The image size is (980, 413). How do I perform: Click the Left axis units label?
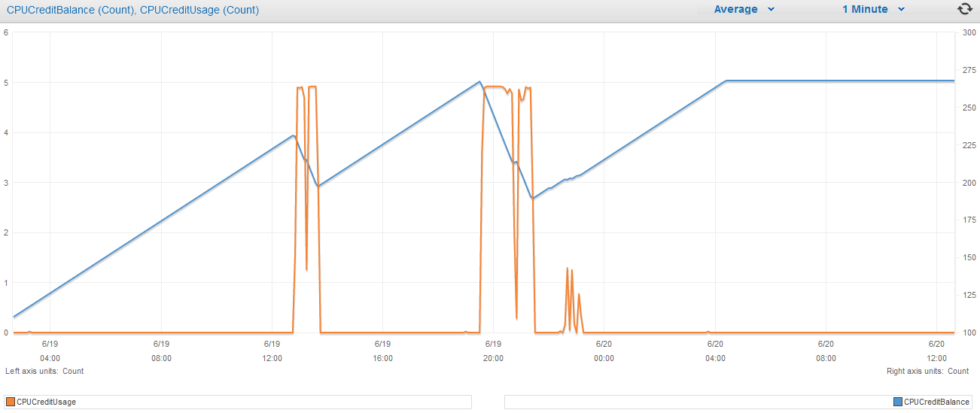44,371
